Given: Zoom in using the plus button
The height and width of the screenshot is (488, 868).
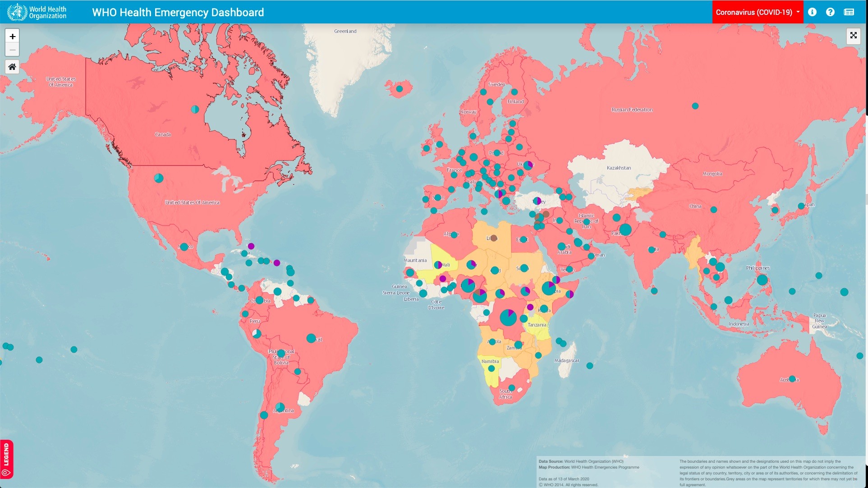Looking at the screenshot, I should pyautogui.click(x=12, y=37).
